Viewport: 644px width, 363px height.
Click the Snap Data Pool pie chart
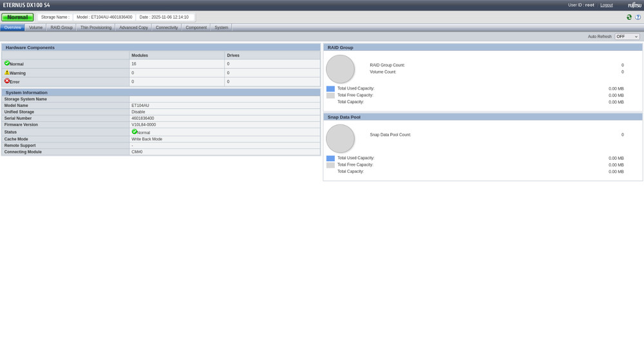tap(340, 139)
